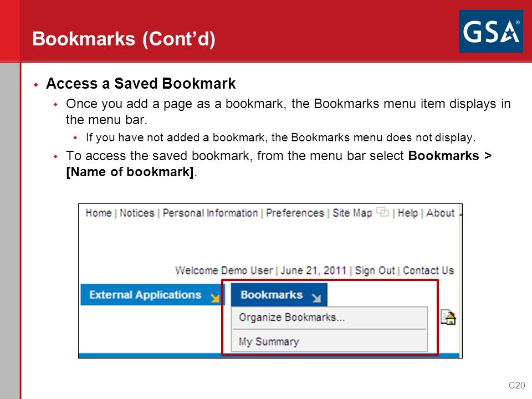This screenshot has width=532, height=399.
Task: Expand the Bookmarks menu arrow
Action: click(316, 298)
